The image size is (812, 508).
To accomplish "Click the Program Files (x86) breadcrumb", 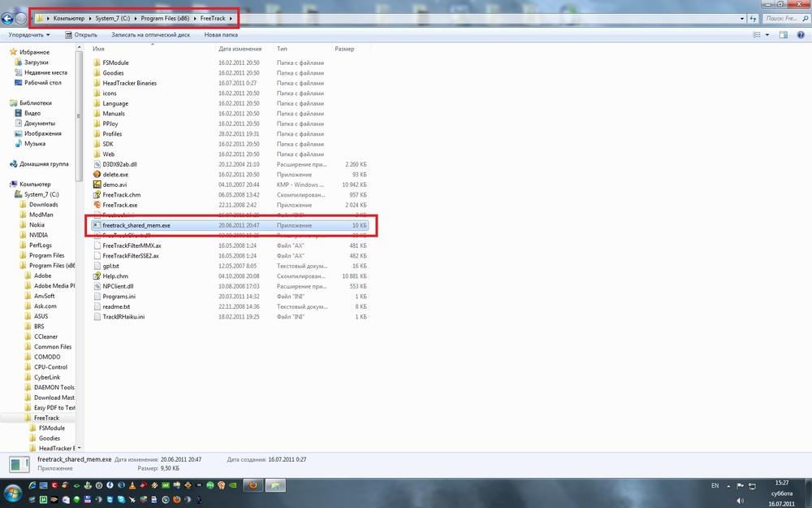I will (165, 18).
